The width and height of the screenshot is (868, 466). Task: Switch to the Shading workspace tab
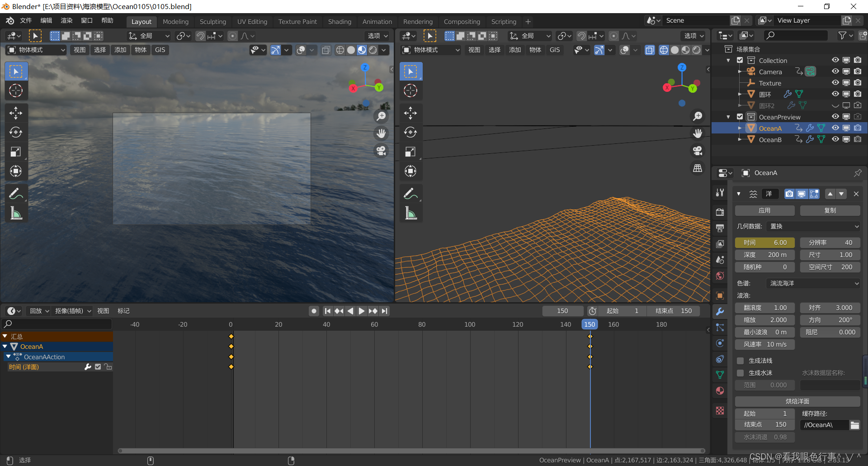340,21
